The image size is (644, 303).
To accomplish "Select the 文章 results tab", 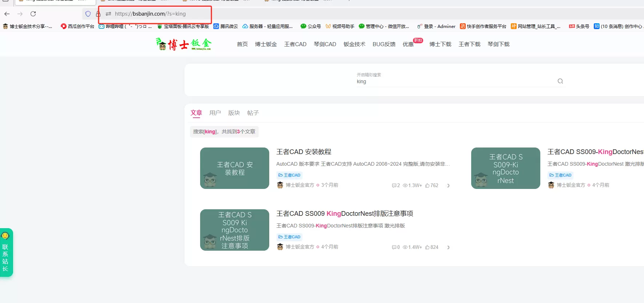I will tap(196, 113).
